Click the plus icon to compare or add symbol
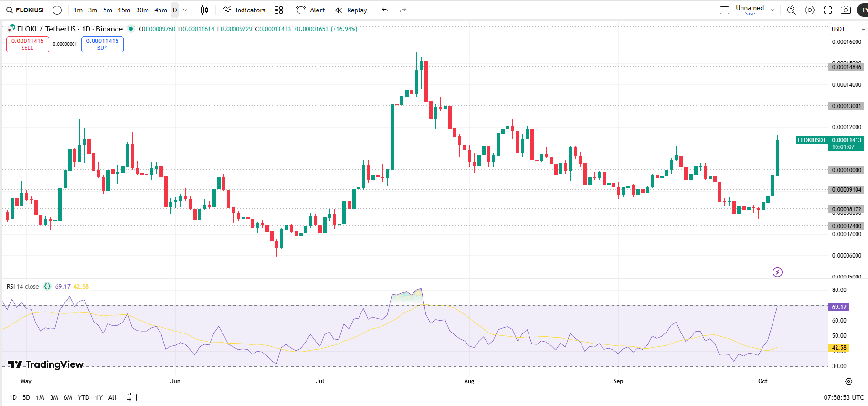 57,10
